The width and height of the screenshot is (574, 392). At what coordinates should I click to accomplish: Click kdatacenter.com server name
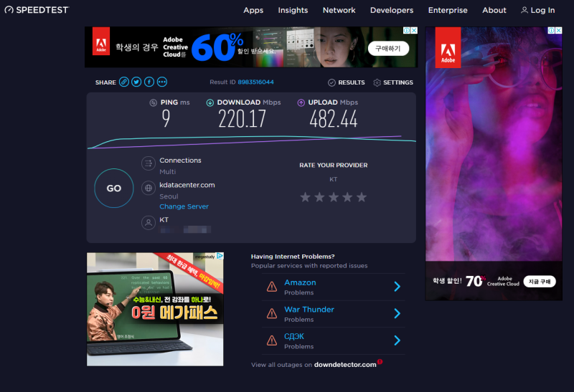187,185
